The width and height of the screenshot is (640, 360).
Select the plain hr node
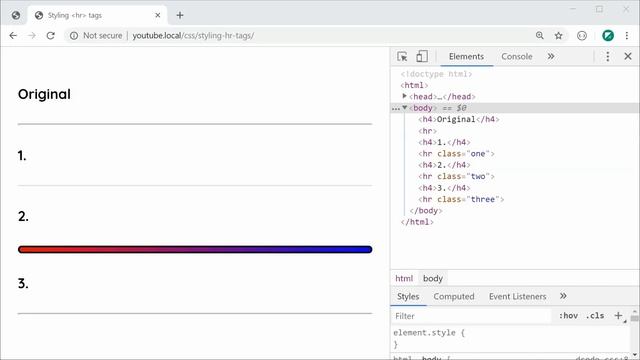click(427, 131)
